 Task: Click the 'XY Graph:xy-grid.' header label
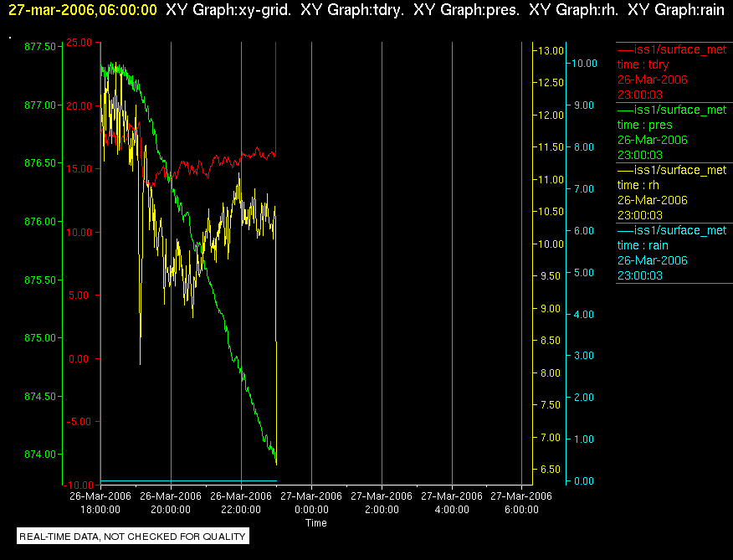[x=228, y=10]
